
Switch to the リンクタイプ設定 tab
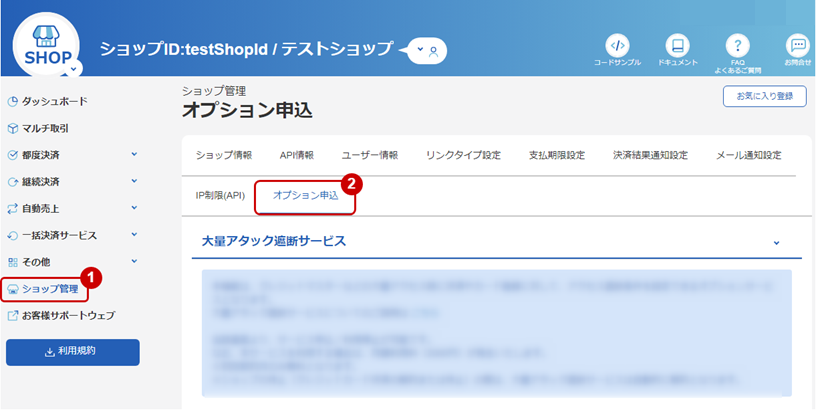(463, 155)
